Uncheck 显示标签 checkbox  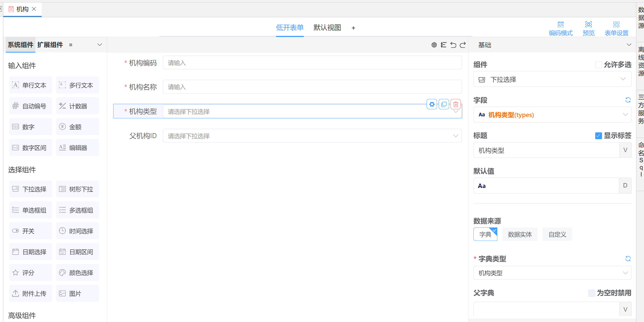tap(598, 136)
